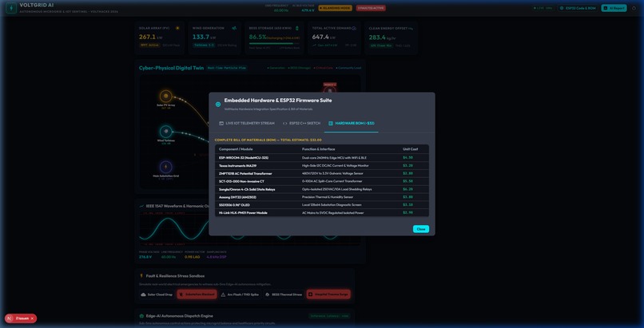
Task: Select the Wind Turbines node
Action: 166,132
